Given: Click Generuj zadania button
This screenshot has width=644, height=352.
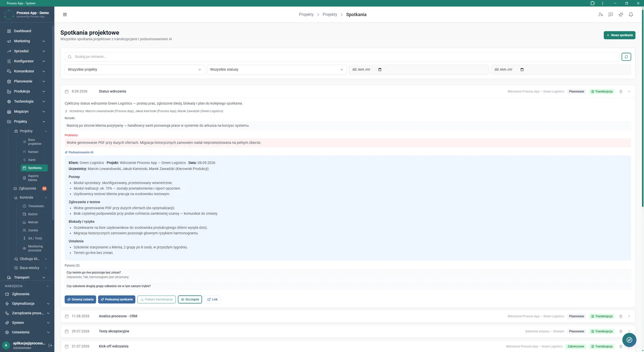Looking at the screenshot, I should [80, 299].
